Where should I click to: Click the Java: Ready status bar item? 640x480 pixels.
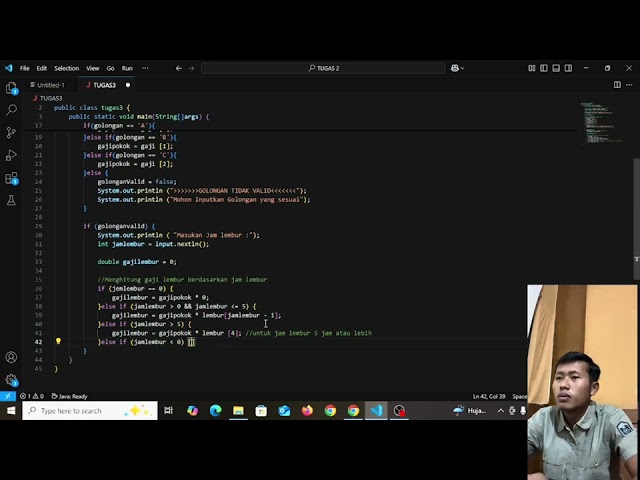pyautogui.click(x=72, y=396)
